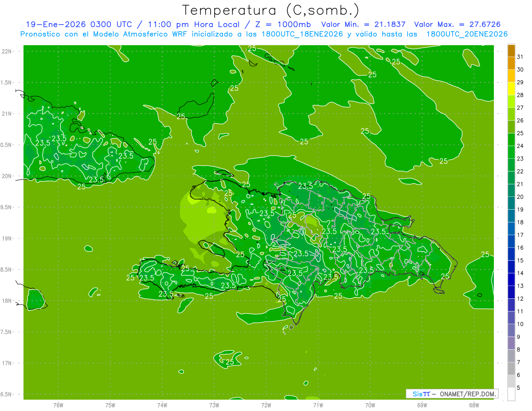
Task: Click the "71W" longitude axis label
Action: coord(318,406)
